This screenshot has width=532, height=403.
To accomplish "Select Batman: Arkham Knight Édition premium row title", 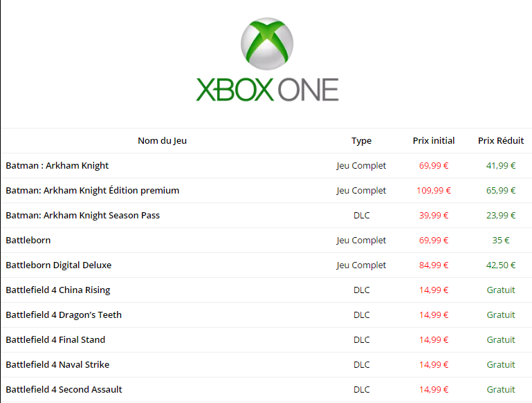I will coord(92,190).
